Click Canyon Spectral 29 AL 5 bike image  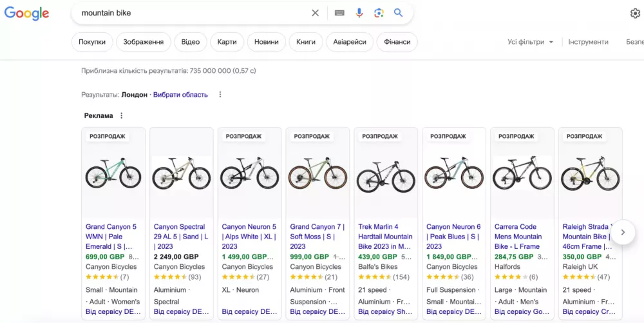click(182, 173)
